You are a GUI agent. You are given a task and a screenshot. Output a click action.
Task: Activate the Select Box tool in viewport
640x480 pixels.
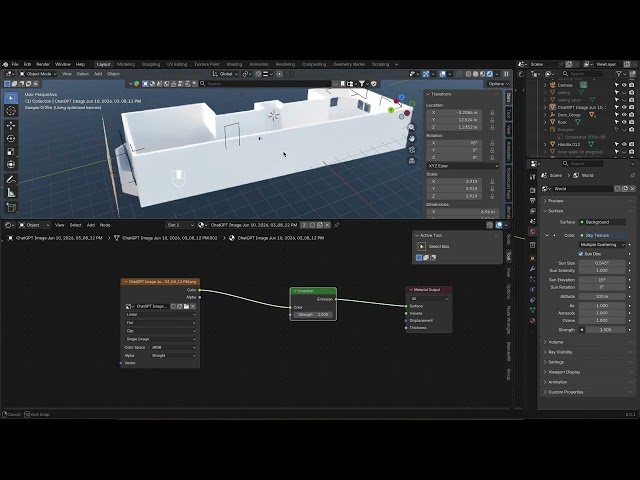11,98
